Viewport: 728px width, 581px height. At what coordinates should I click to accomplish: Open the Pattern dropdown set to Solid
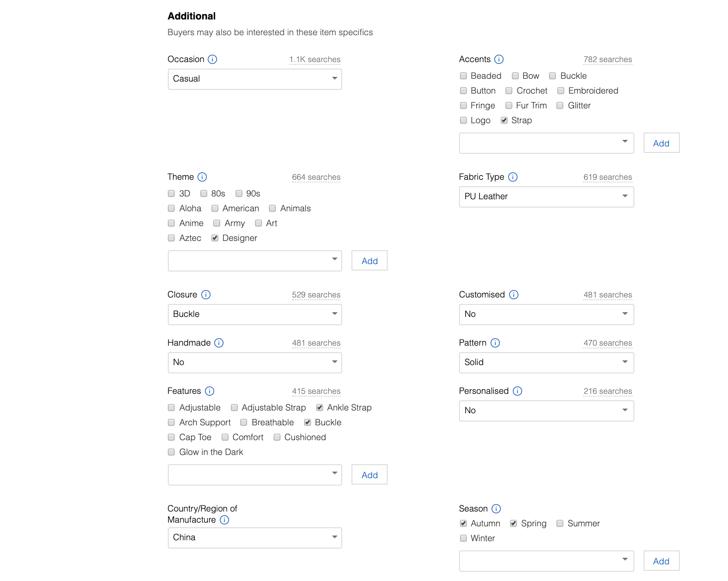[x=546, y=363]
